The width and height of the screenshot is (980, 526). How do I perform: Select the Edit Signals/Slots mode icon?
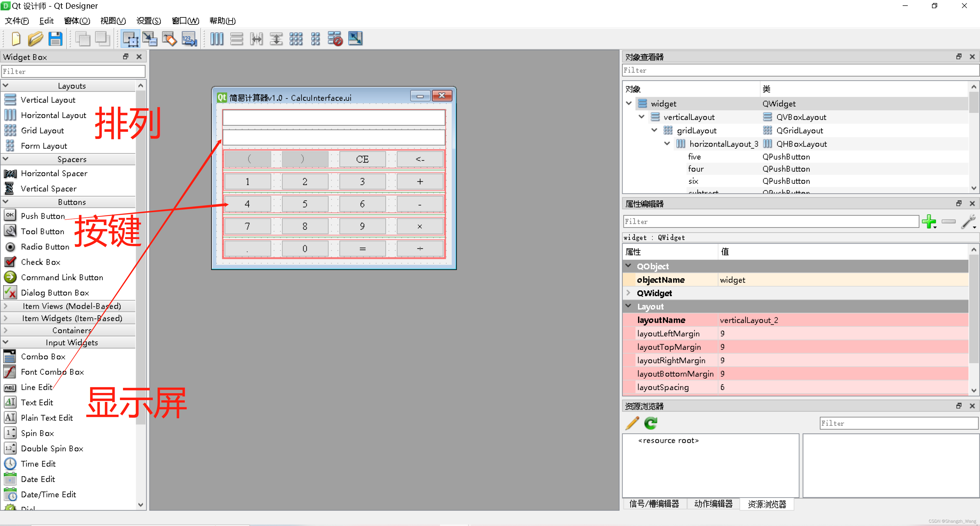click(x=150, y=39)
